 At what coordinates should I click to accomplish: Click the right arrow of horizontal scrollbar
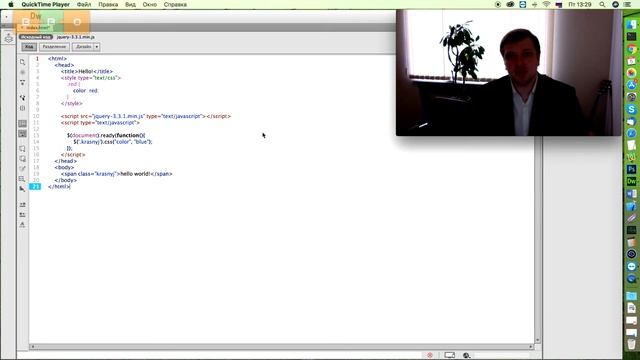coord(531,347)
